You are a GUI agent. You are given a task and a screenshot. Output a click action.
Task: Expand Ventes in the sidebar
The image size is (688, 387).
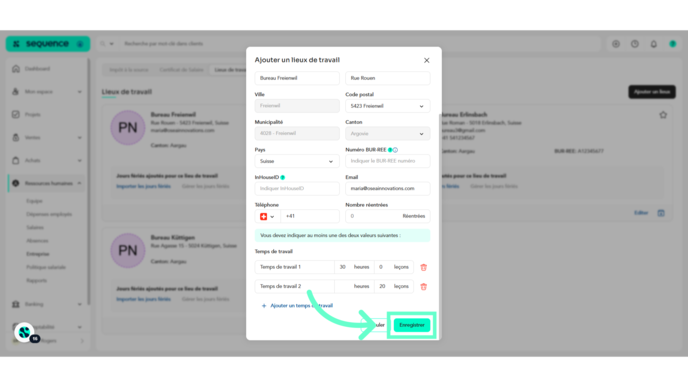(46, 137)
